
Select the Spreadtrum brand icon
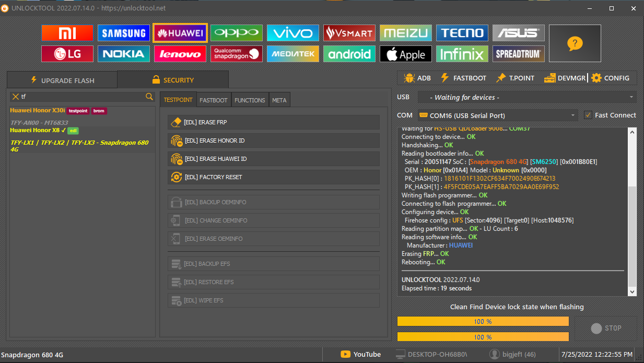pyautogui.click(x=519, y=54)
